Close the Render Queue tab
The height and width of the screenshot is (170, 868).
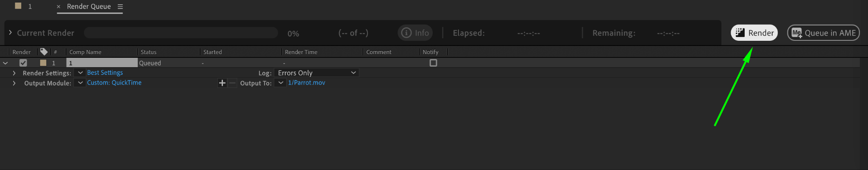tap(58, 6)
